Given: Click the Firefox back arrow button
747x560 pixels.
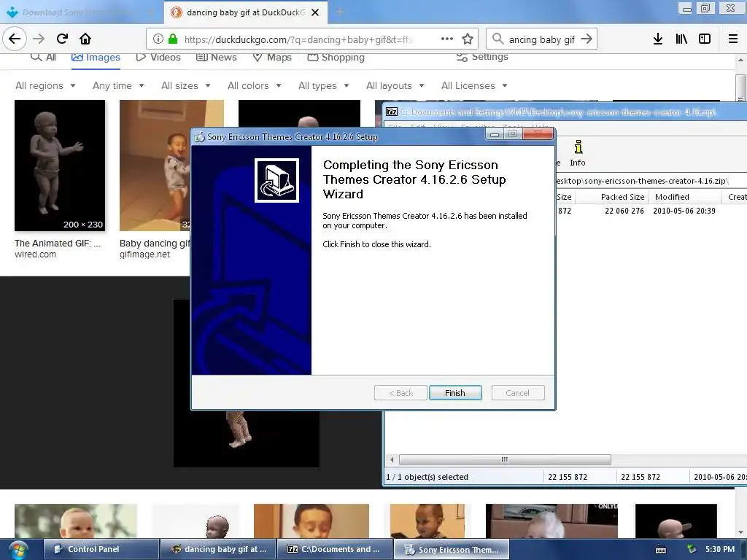Looking at the screenshot, I should (15, 39).
